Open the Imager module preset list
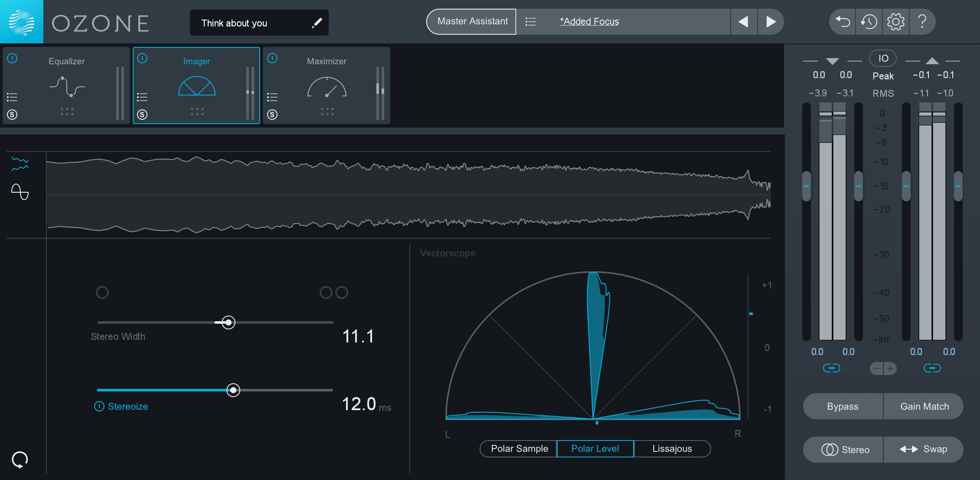 coord(142,97)
